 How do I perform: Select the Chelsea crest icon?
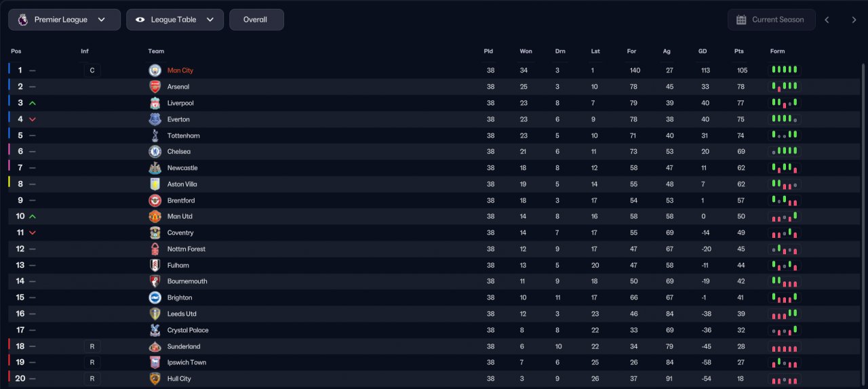point(155,152)
